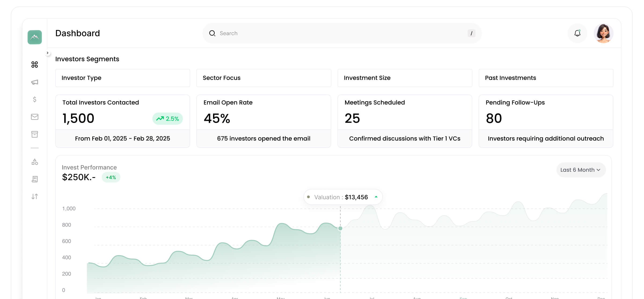644x299 pixels.
Task: Open the notifications bell
Action: click(577, 33)
